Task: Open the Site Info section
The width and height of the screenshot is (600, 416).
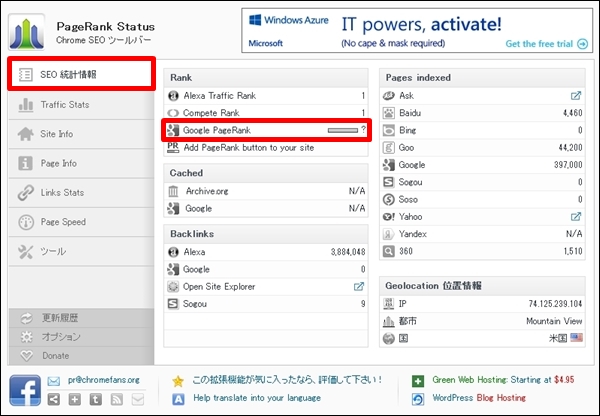Action: click(81, 134)
